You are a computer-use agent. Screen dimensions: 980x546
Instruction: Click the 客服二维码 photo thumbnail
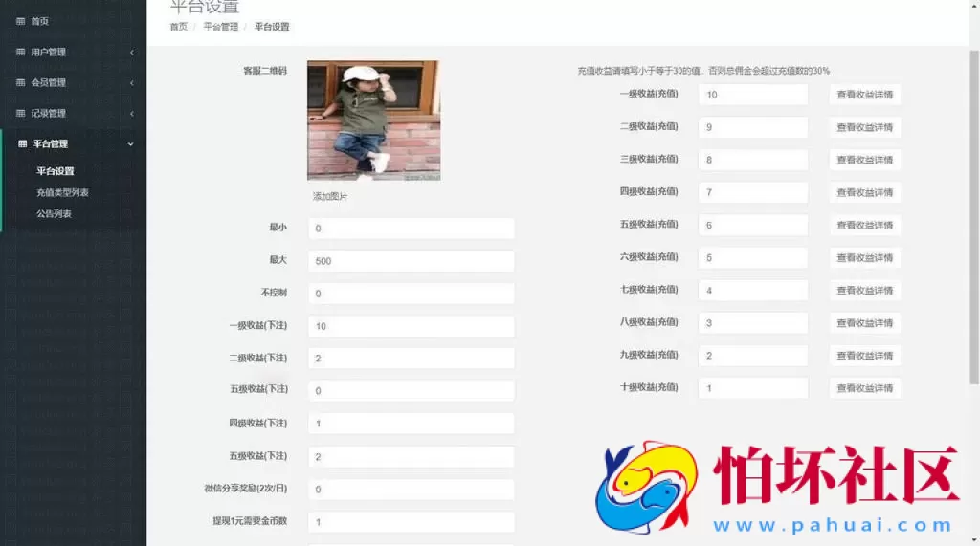(374, 120)
